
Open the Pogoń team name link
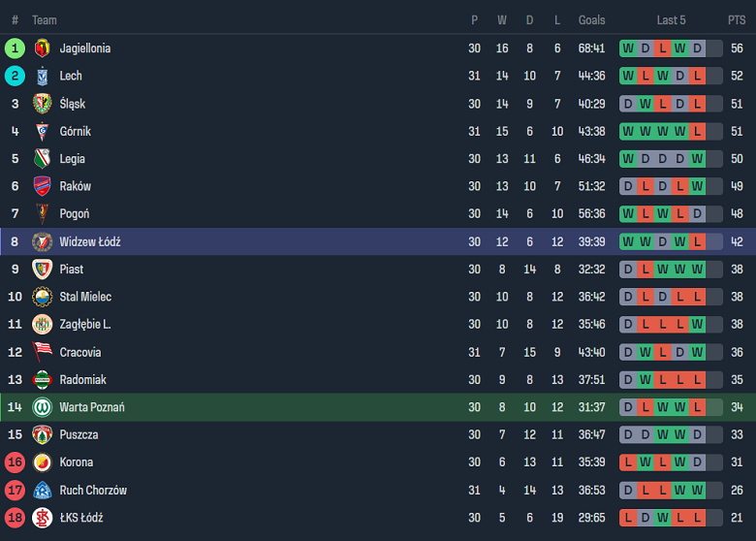(x=74, y=213)
